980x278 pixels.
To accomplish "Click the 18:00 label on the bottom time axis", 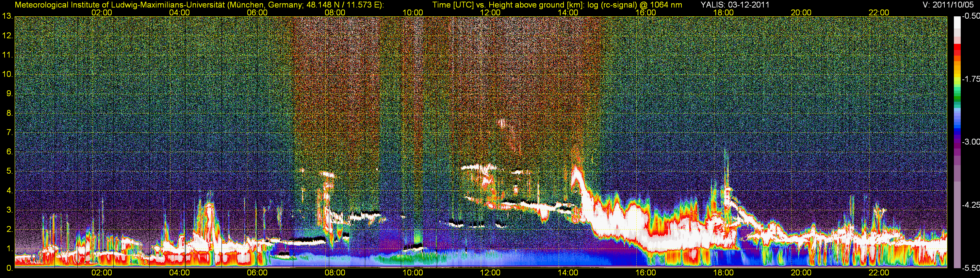I will 724,273.
